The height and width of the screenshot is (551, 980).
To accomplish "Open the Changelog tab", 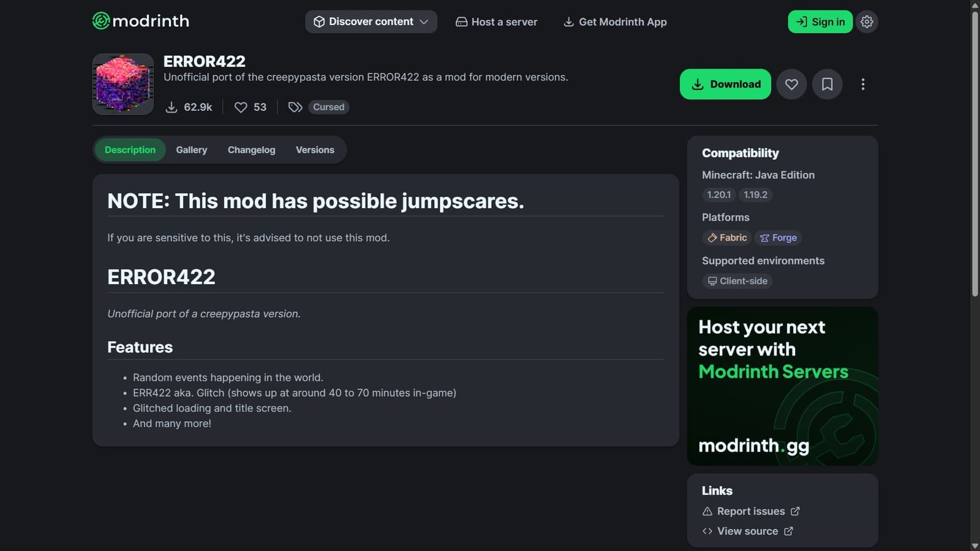I will (x=251, y=149).
